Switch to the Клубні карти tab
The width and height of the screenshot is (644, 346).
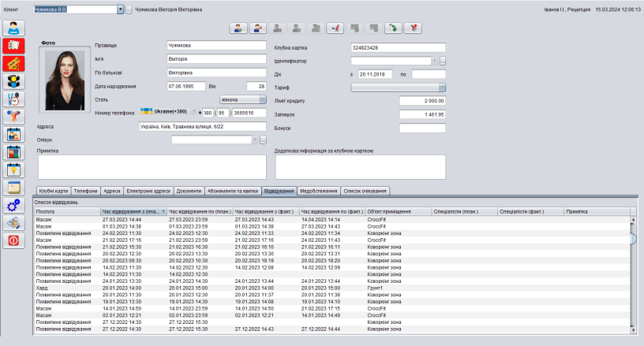coord(54,191)
